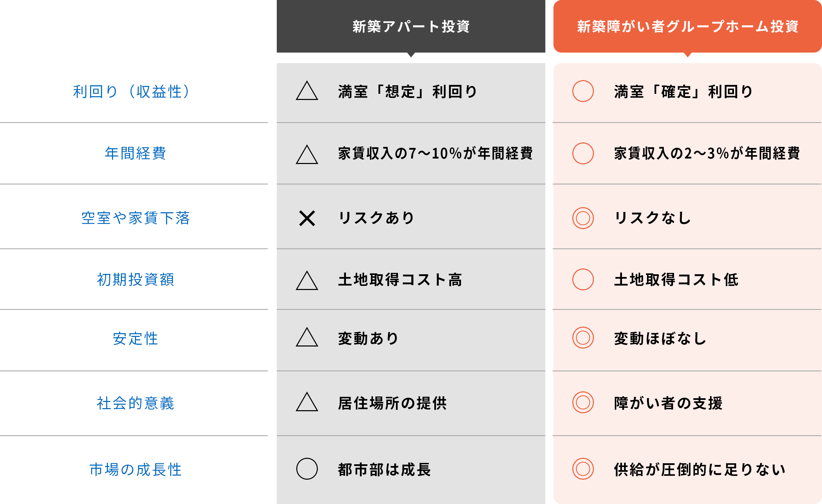Click the 利回り（収益性） row label
Screen dimensions: 822x504
(132, 91)
